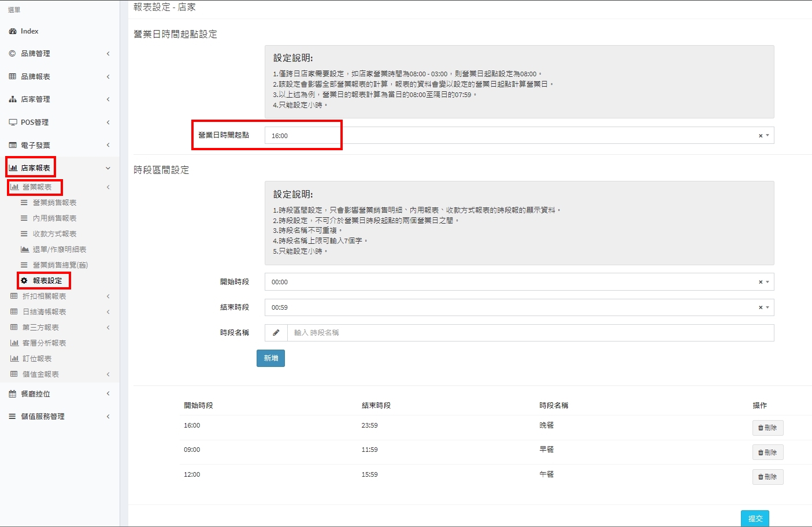Click the 新增 button

[270, 358]
